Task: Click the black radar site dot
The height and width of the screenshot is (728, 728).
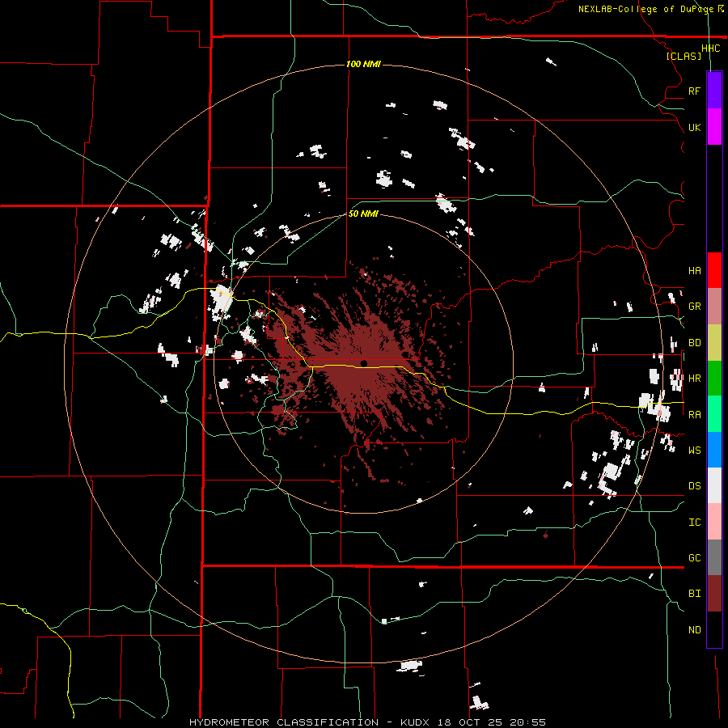Action: [x=363, y=363]
